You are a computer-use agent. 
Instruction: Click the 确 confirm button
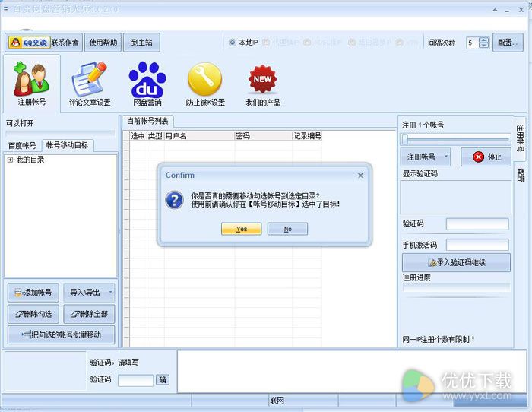click(163, 380)
